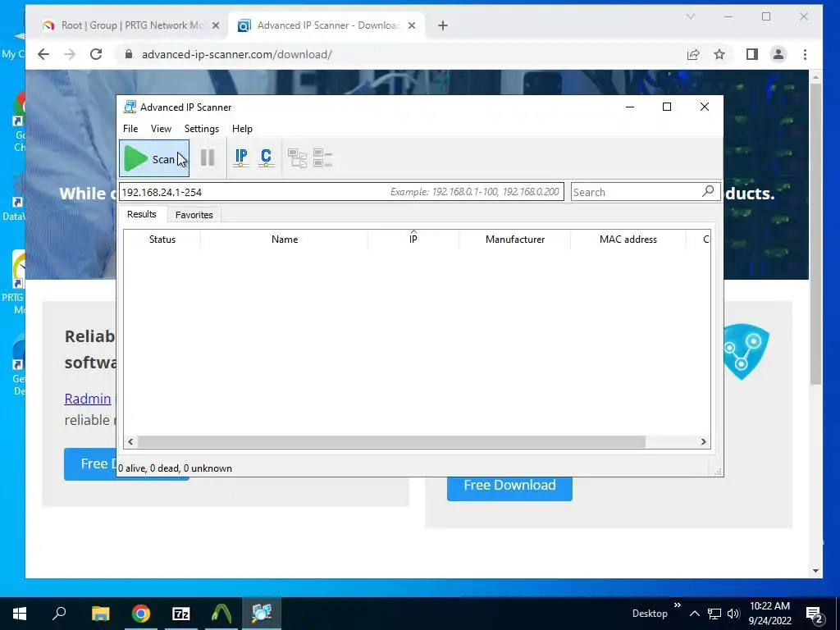This screenshot has height=630, width=840.
Task: Select Advanced IP Scanner taskbar icon
Action: tap(262, 614)
